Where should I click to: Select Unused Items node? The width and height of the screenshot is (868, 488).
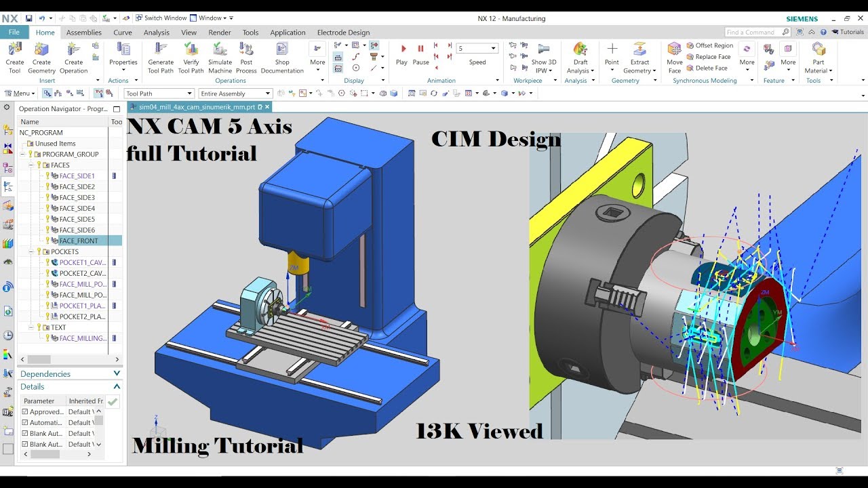pos(55,144)
